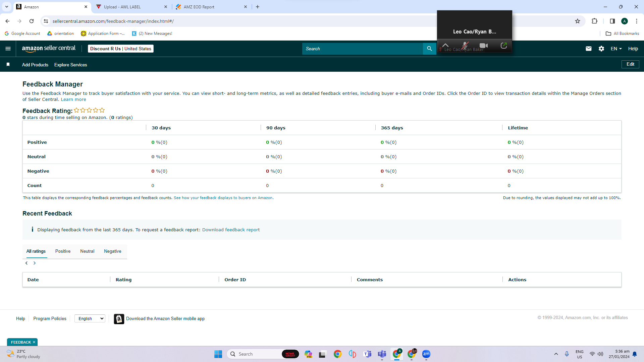Open the Chrome profile avatar
This screenshot has height=362, width=644.
coord(625,21)
